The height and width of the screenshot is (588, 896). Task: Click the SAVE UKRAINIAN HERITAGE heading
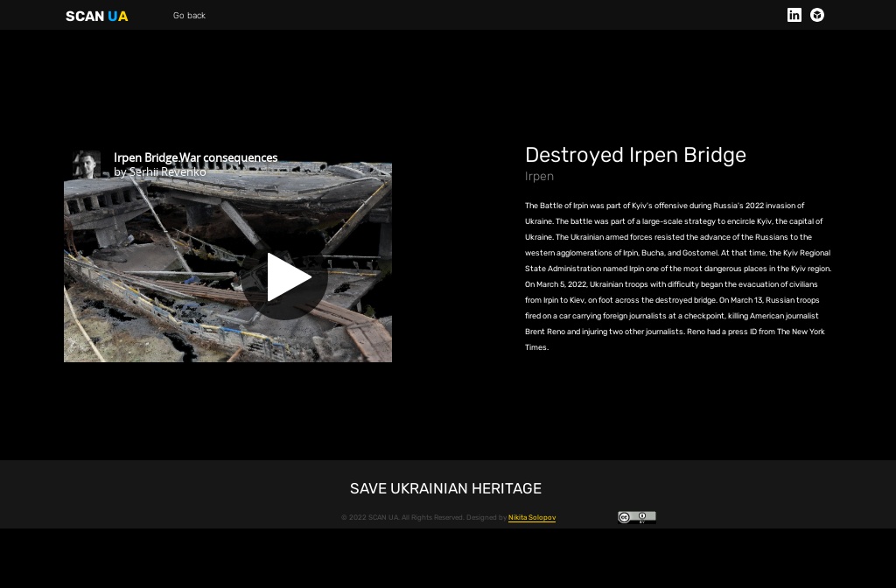pos(445,488)
